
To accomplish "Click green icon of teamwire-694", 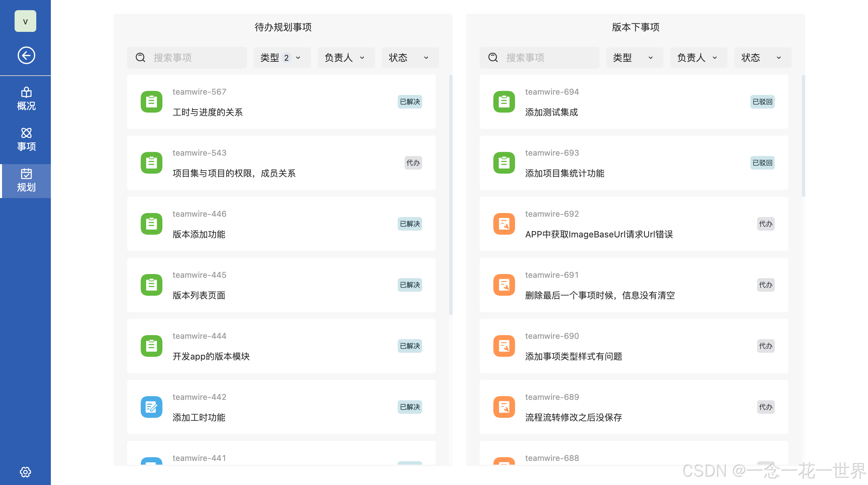I will (x=504, y=102).
